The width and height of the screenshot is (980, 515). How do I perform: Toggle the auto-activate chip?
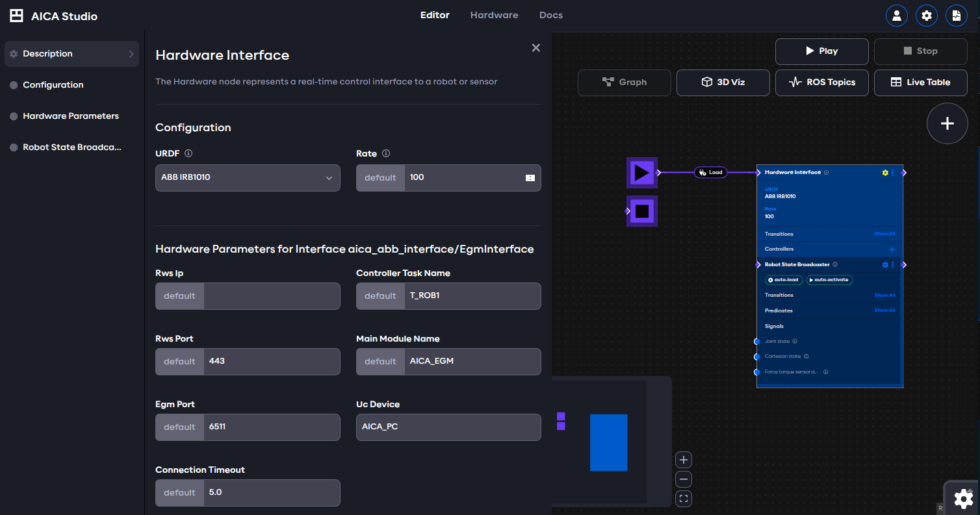point(830,280)
